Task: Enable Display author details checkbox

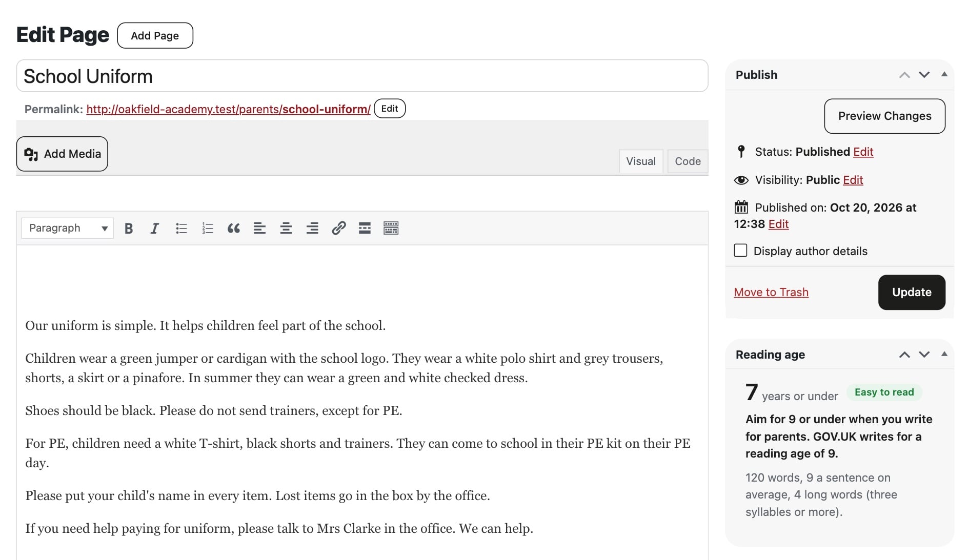Action: coord(740,251)
